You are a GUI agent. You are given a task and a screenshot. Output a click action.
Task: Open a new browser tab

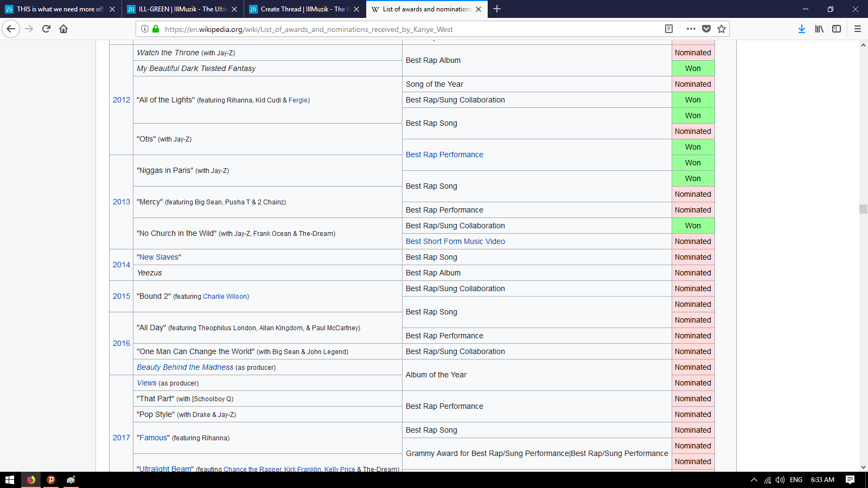(x=497, y=9)
